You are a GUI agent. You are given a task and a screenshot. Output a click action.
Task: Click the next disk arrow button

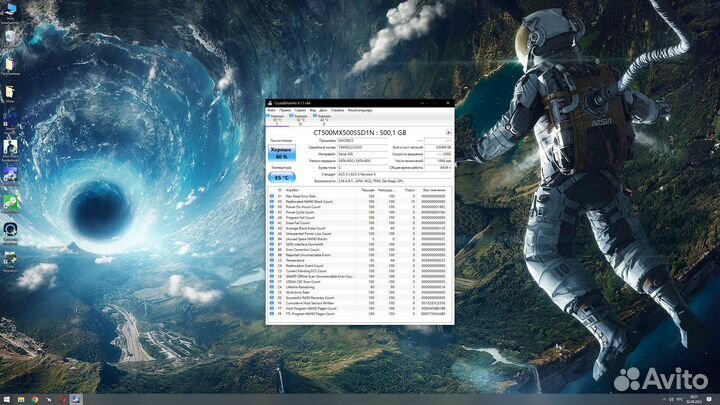pyautogui.click(x=449, y=133)
